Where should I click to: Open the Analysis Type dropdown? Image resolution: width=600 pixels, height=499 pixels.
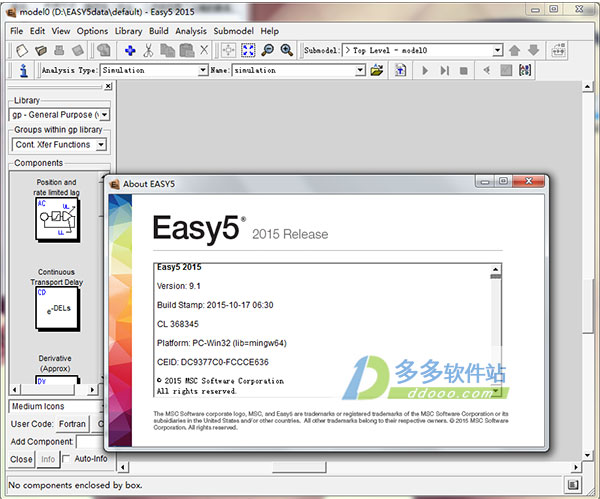click(203, 70)
